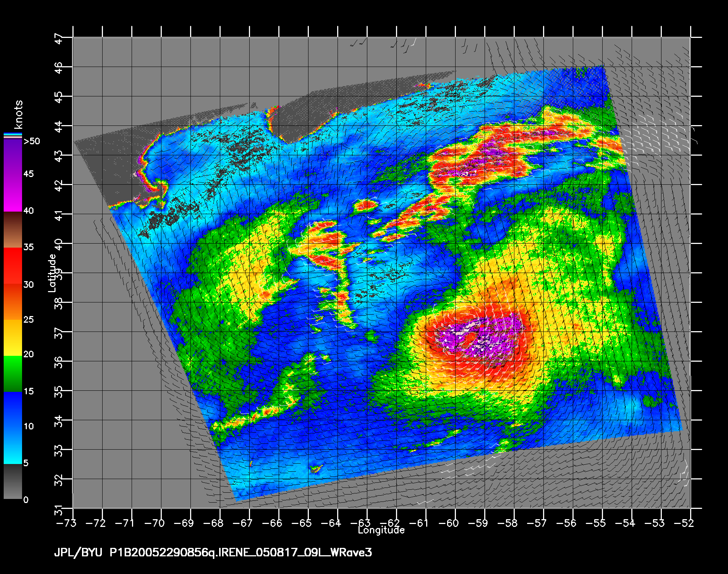728x574 pixels.
Task: Click longitude axis tick label "−53"
Action: click(654, 523)
